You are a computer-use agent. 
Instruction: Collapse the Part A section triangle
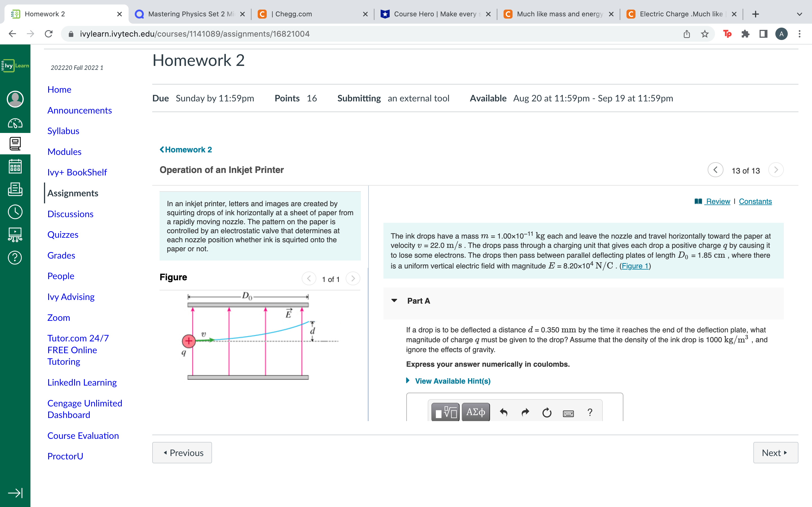pyautogui.click(x=394, y=301)
